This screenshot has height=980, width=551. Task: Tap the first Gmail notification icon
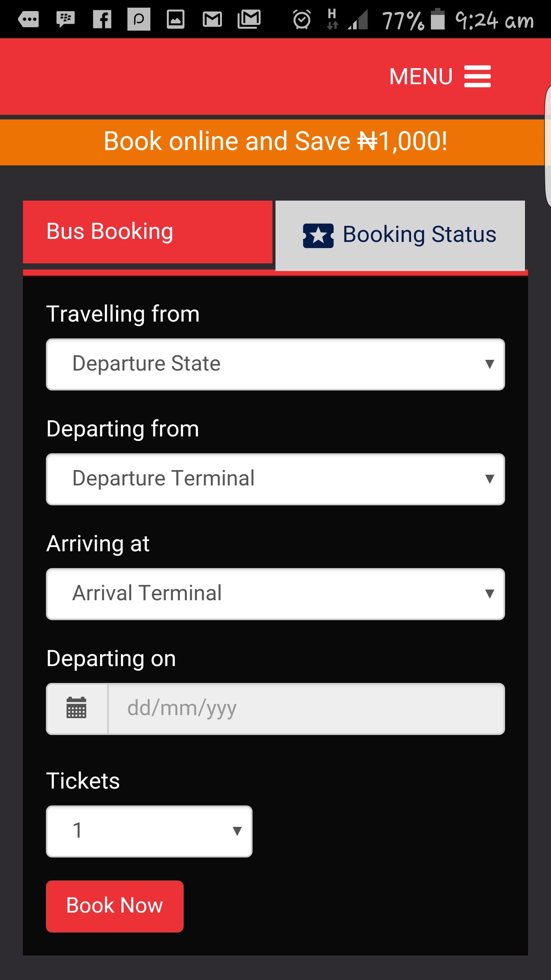click(x=212, y=19)
